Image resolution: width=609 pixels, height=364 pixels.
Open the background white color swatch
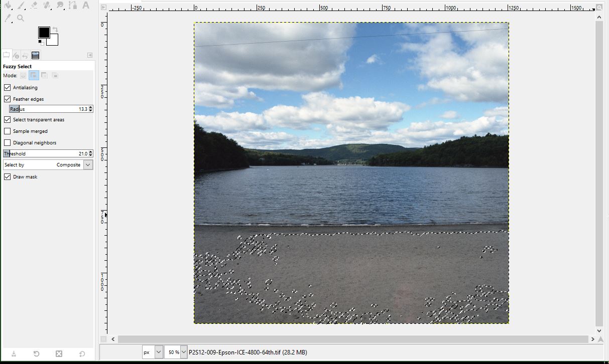54,41
